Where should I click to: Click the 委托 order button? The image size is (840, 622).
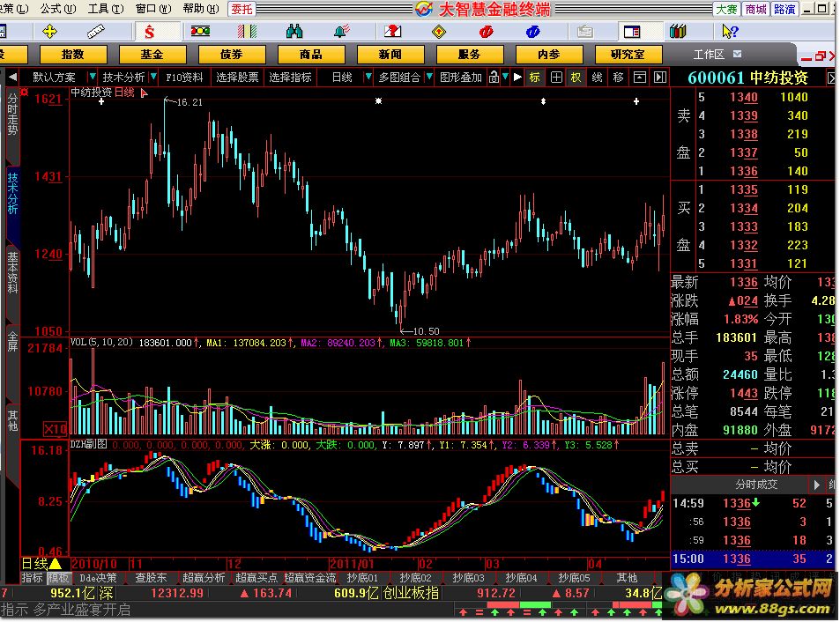point(242,9)
